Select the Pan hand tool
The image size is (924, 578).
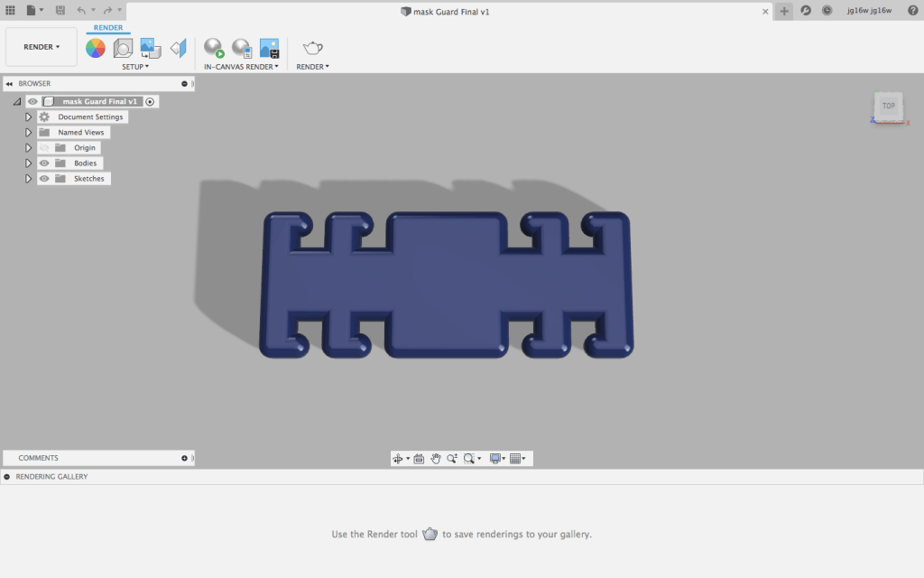[435, 459]
